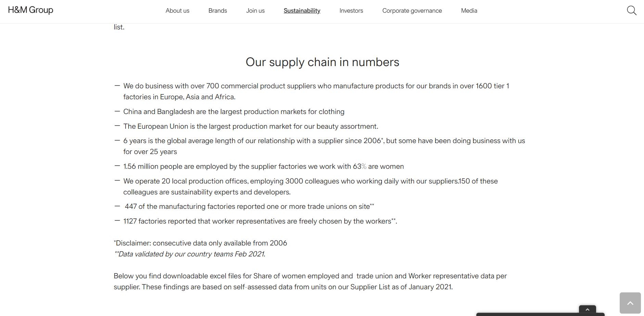Click the "Our supply chain in numbers" heading
Viewport: 644px width, 316px height.
[x=322, y=62]
